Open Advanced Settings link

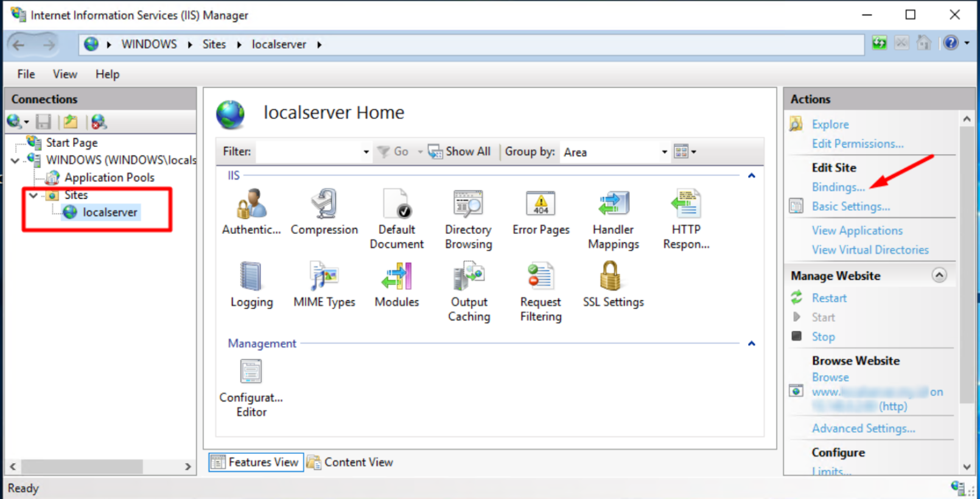[863, 429]
